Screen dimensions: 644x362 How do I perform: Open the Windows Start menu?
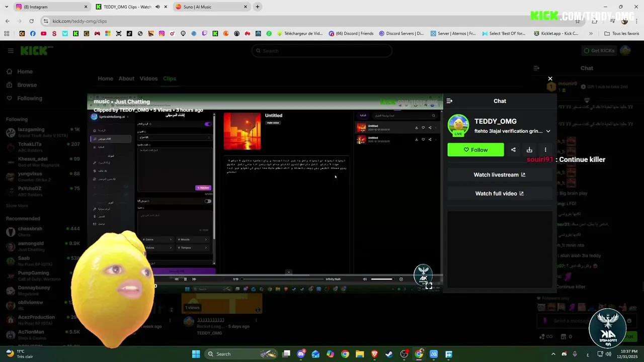click(x=196, y=354)
